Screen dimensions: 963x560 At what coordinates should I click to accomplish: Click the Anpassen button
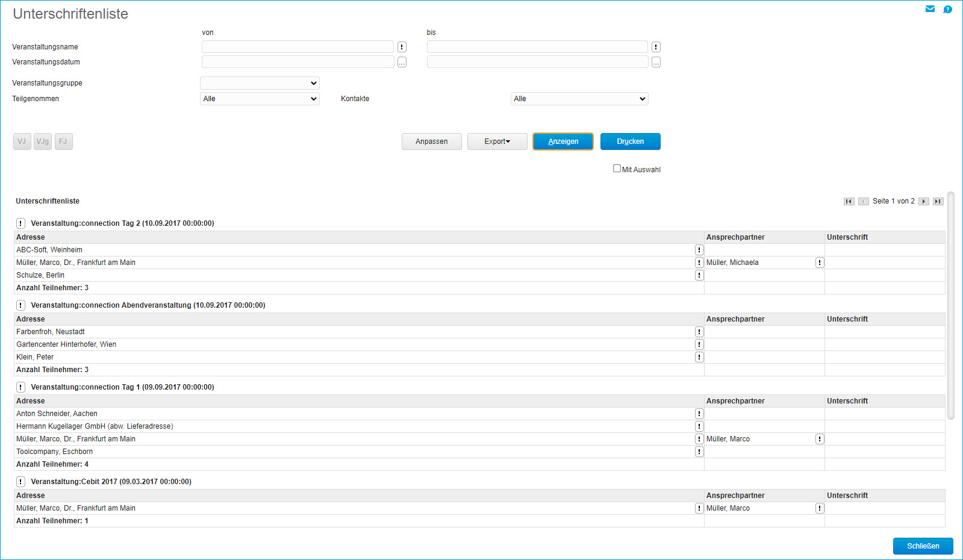[431, 142]
